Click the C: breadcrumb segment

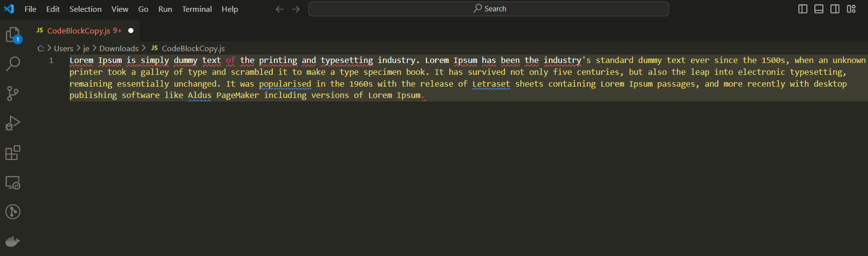click(41, 48)
